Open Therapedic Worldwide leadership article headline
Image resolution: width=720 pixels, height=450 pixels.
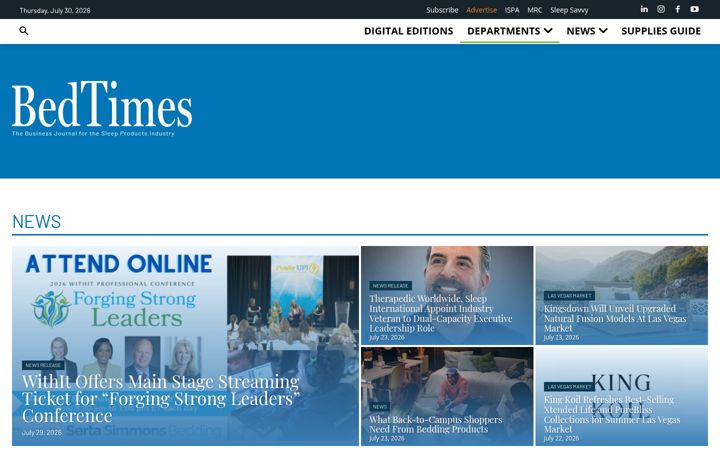441,313
